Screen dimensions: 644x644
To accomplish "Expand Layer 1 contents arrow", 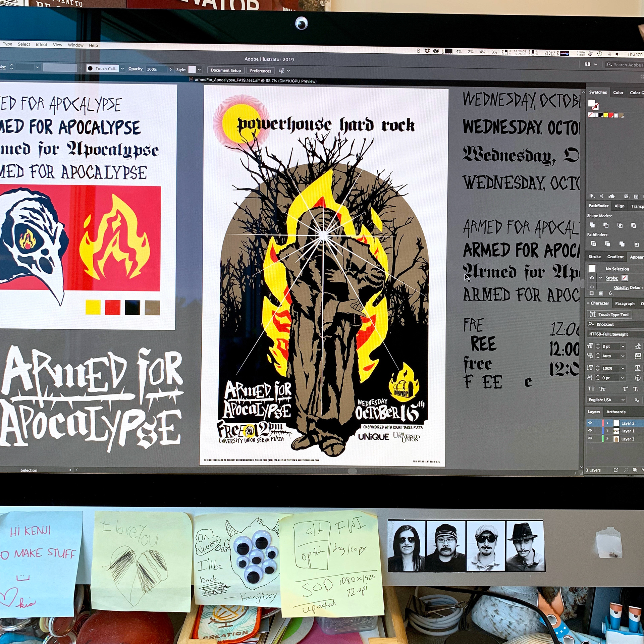I will pyautogui.click(x=607, y=431).
